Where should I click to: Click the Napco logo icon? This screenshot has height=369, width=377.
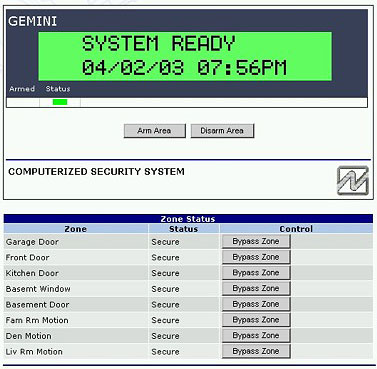point(353,181)
